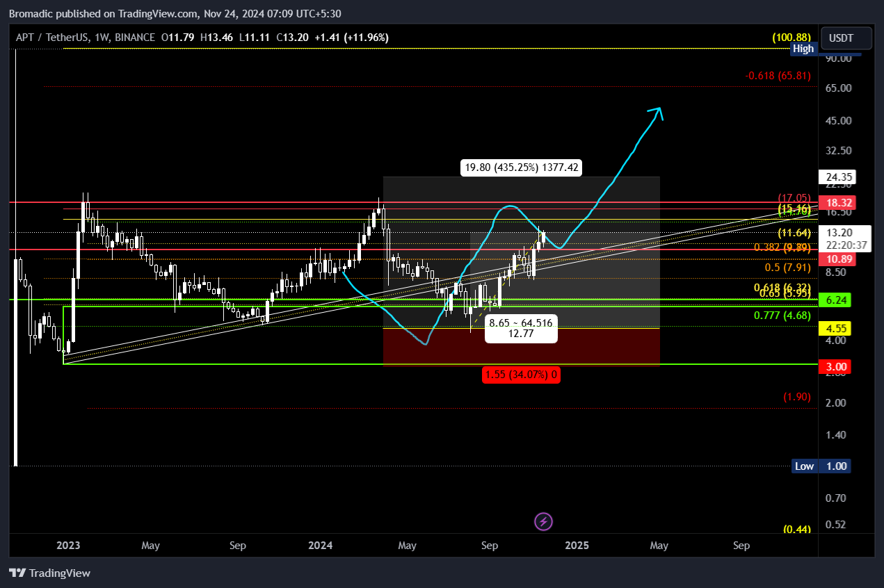Viewport: 884px width, 588px height.
Task: Click the H13.46 high value
Action: click(x=216, y=38)
